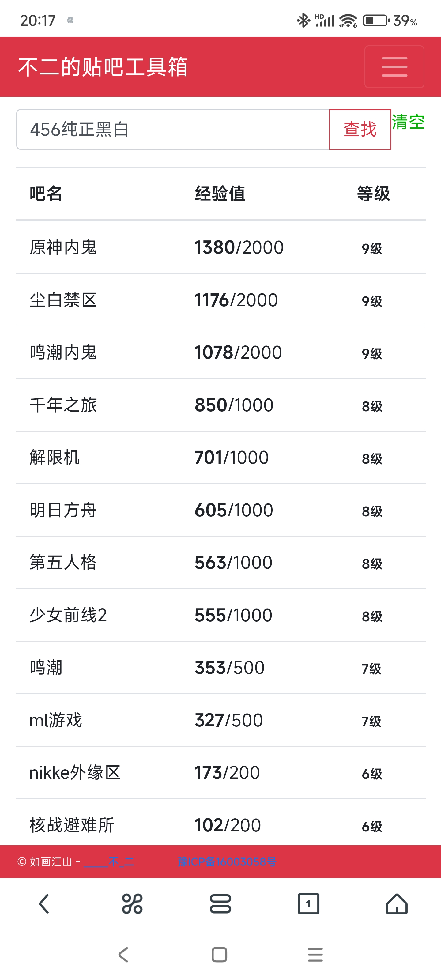Image resolution: width=441 pixels, height=980 pixels.
Task: Select the 原神内鬼 table row
Action: tap(221, 247)
